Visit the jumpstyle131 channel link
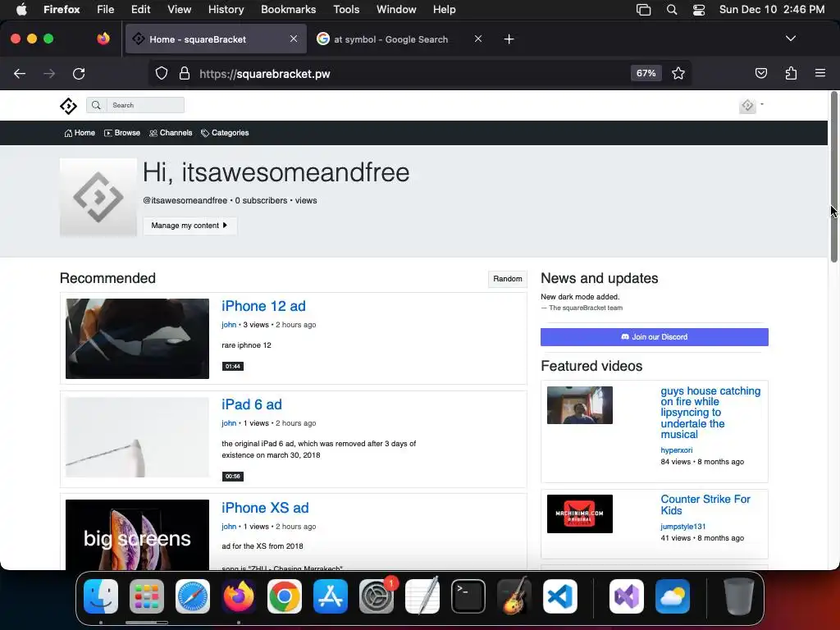840x630 pixels. coord(682,527)
